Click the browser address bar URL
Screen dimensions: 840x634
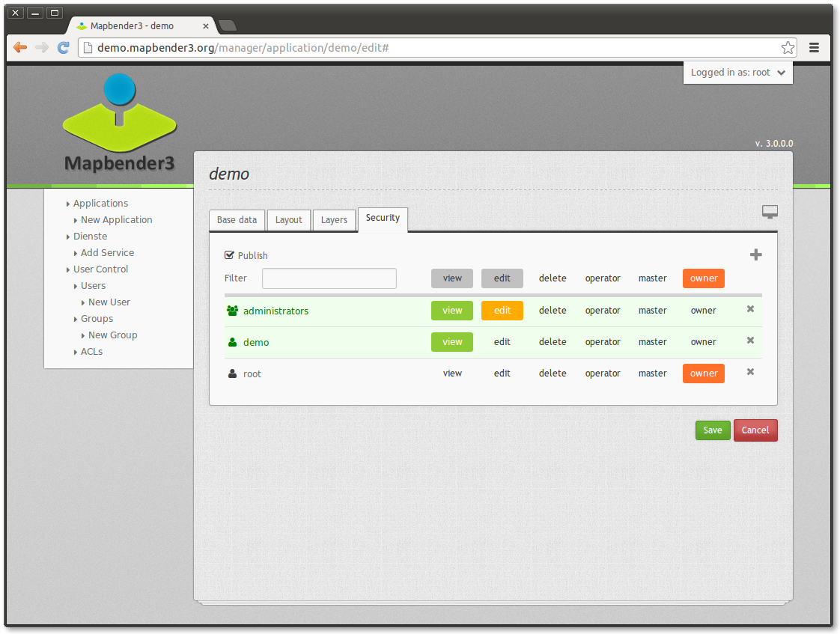[x=243, y=48]
